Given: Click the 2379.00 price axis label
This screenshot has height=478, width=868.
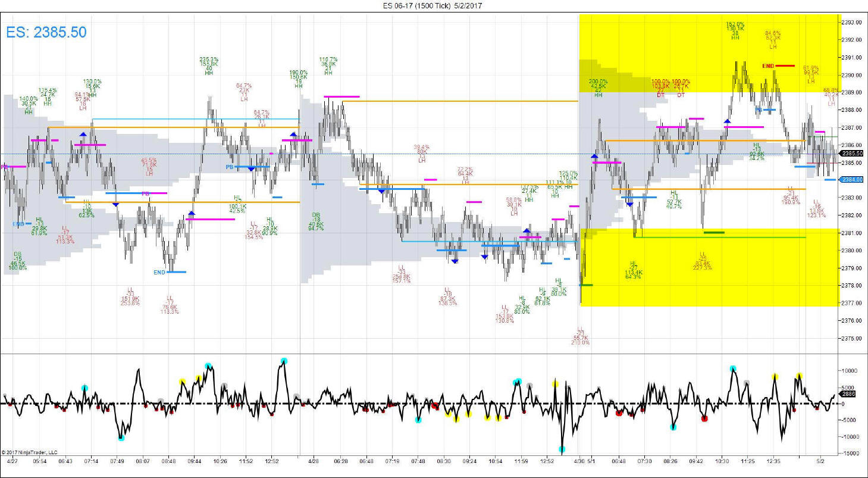Looking at the screenshot, I should coord(852,268).
